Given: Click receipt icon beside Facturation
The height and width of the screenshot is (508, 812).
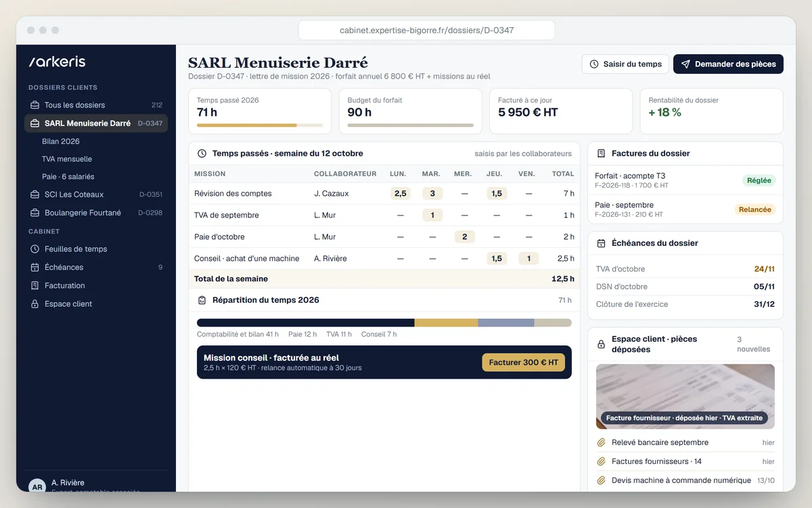Looking at the screenshot, I should point(35,286).
